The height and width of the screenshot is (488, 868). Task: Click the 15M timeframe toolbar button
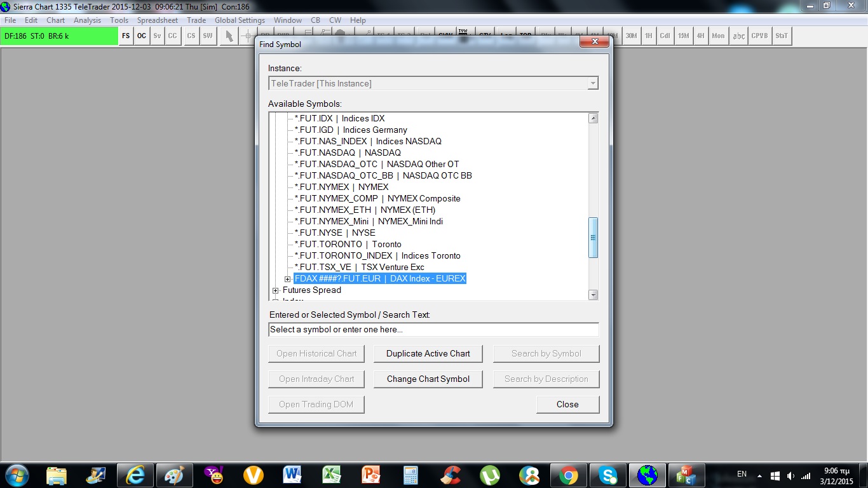tap(683, 36)
